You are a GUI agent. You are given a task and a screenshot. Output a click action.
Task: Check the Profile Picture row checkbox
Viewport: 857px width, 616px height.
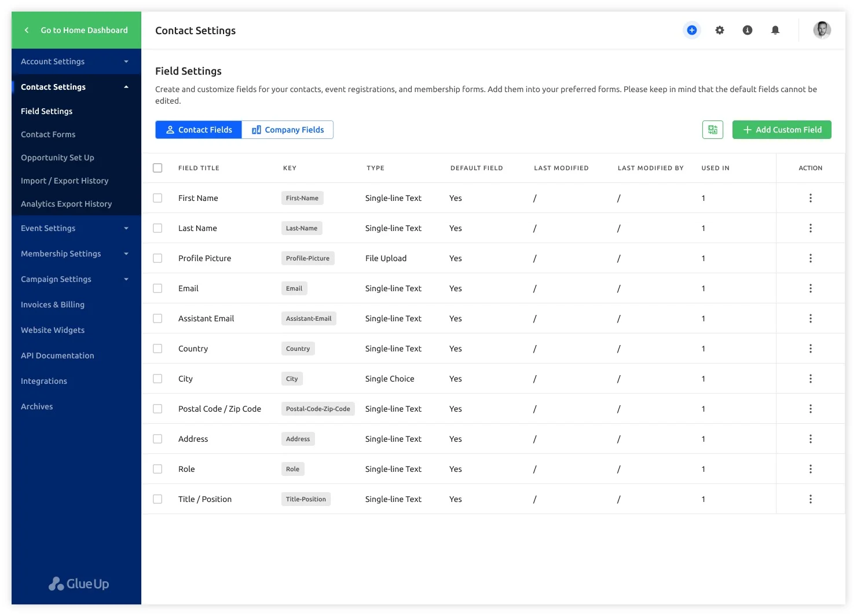click(158, 258)
